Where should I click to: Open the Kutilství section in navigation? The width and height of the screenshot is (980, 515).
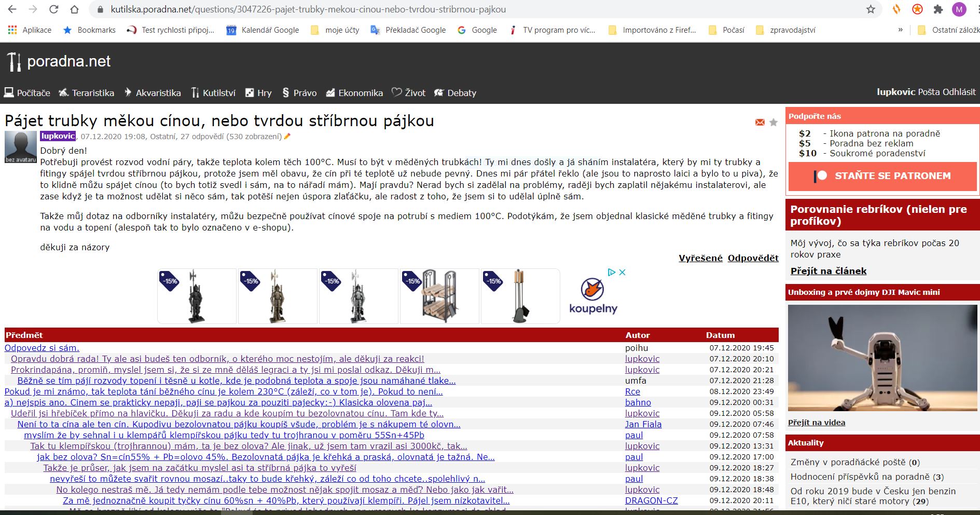213,93
